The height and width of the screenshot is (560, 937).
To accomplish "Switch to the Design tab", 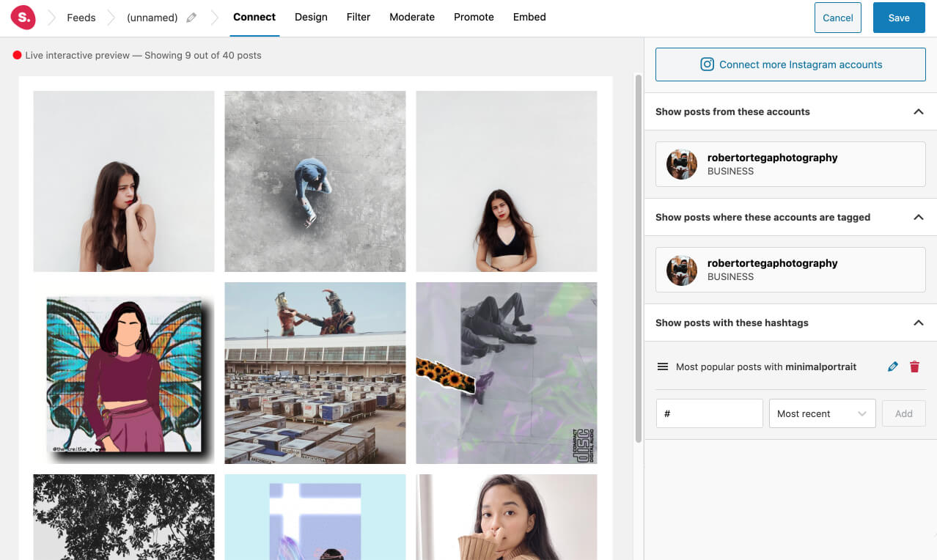I will (311, 18).
